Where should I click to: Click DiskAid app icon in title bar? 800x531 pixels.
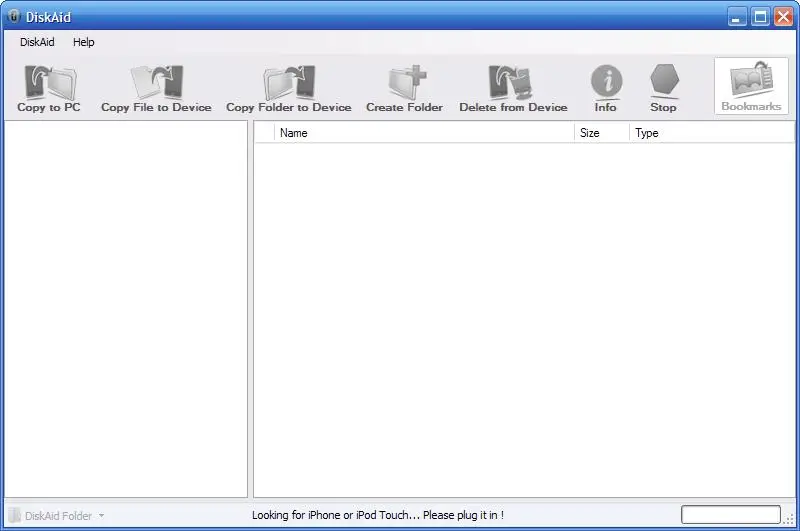coord(14,16)
